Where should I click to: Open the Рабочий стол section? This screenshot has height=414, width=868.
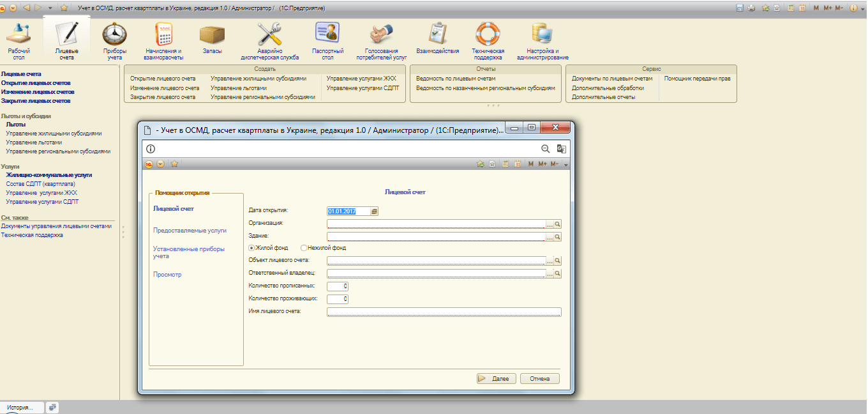[19, 41]
